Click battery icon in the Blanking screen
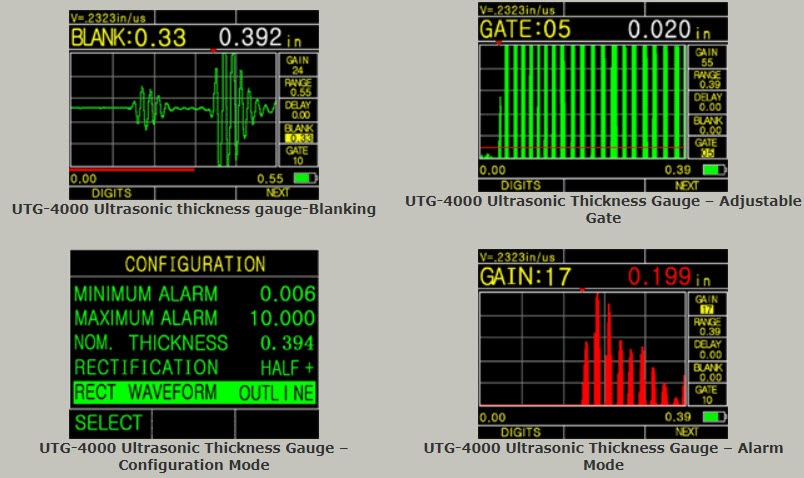 [305, 178]
